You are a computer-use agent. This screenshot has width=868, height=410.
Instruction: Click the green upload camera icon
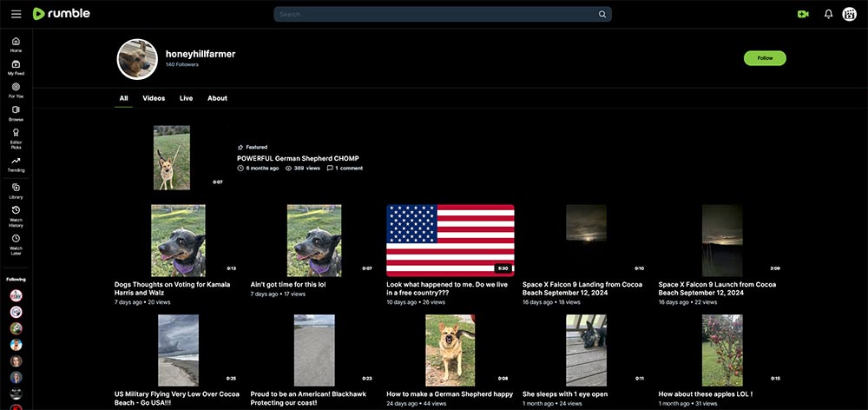(803, 15)
